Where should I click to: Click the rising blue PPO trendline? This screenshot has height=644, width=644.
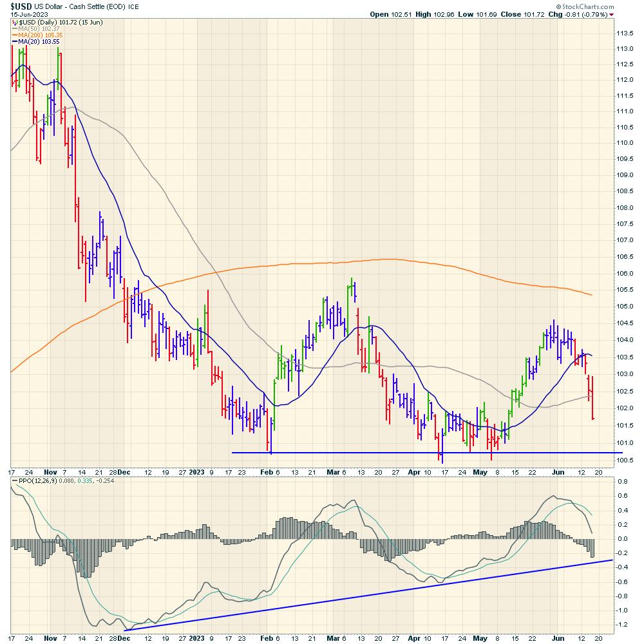point(386,593)
